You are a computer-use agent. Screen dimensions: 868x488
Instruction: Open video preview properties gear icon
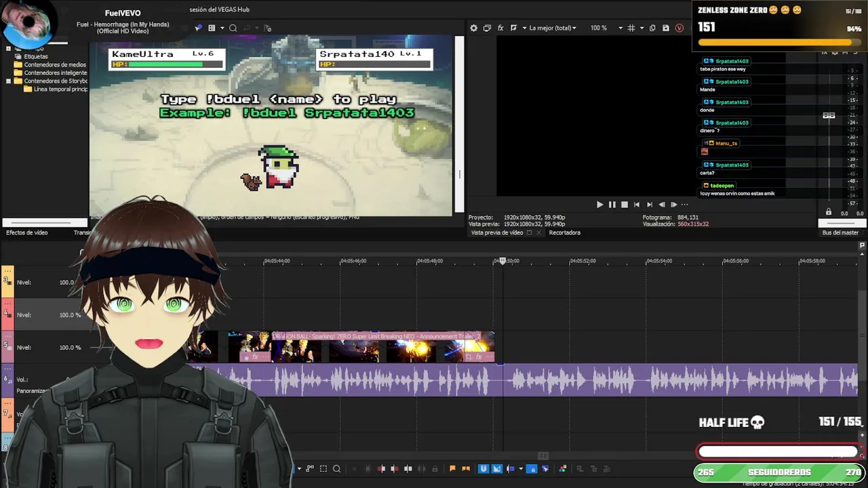pos(474,28)
